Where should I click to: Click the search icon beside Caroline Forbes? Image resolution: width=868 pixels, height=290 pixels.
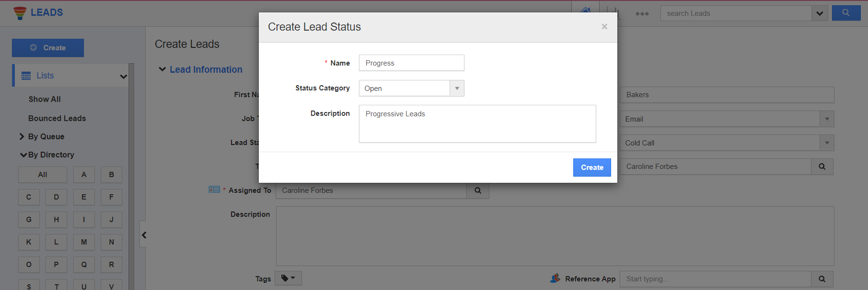click(822, 167)
